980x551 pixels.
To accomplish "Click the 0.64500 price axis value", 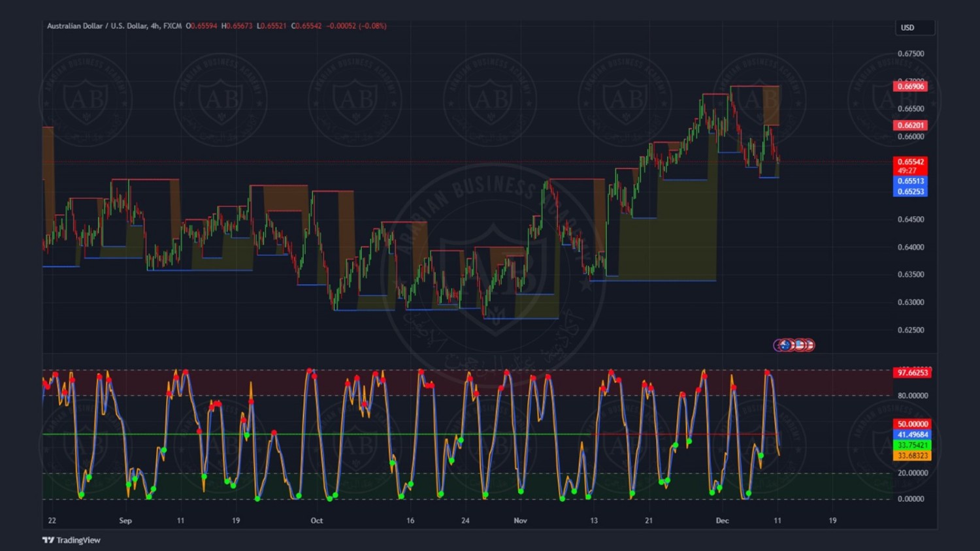I will [x=911, y=219].
